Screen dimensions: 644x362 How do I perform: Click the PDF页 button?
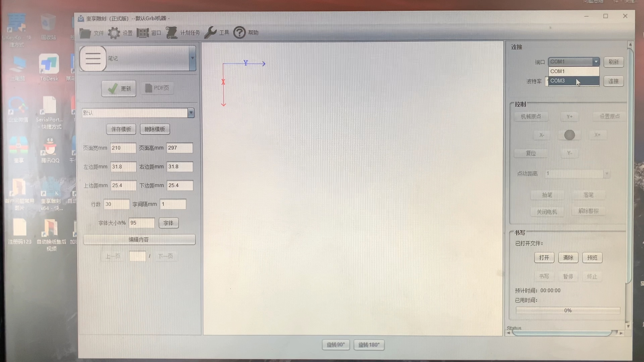157,87
